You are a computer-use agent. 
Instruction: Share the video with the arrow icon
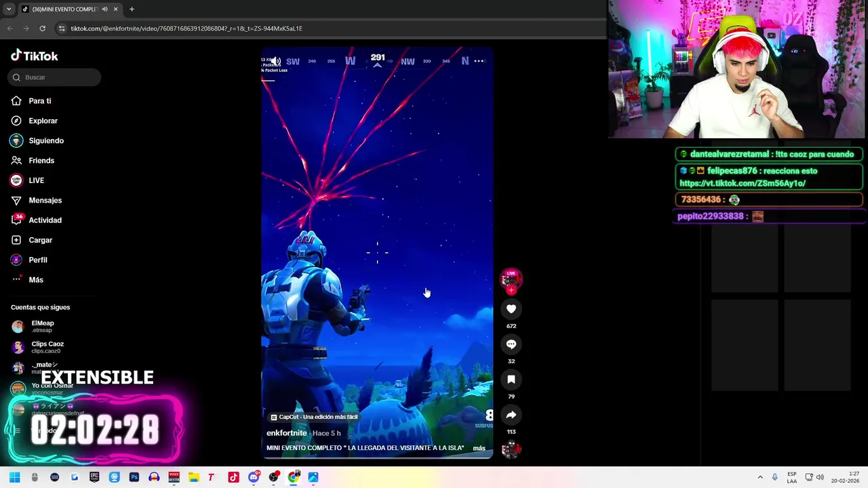click(511, 415)
